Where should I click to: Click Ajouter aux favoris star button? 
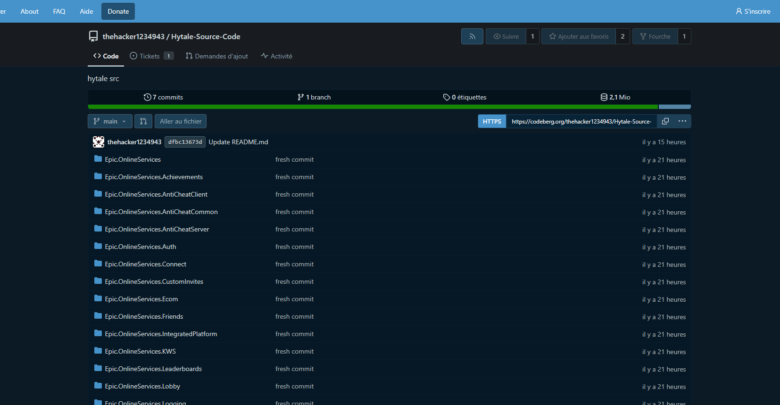(579, 36)
